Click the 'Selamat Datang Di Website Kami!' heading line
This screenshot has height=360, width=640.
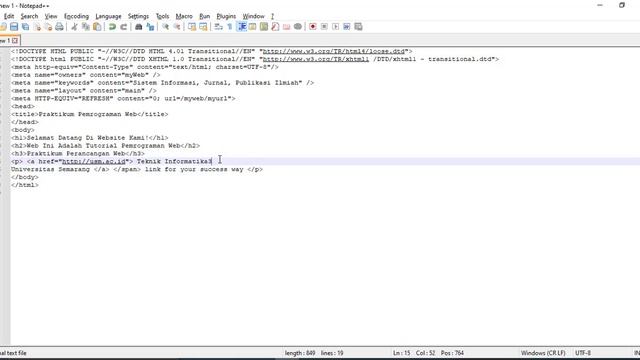click(89, 138)
